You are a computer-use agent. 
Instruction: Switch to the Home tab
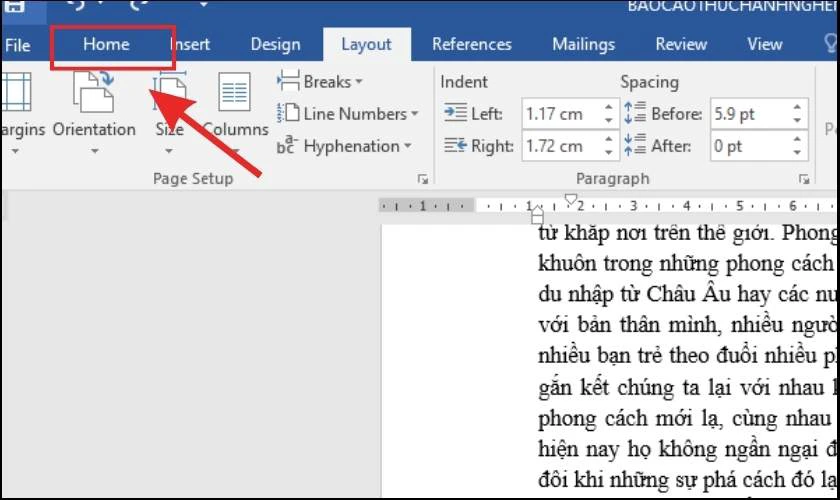pyautogui.click(x=106, y=44)
